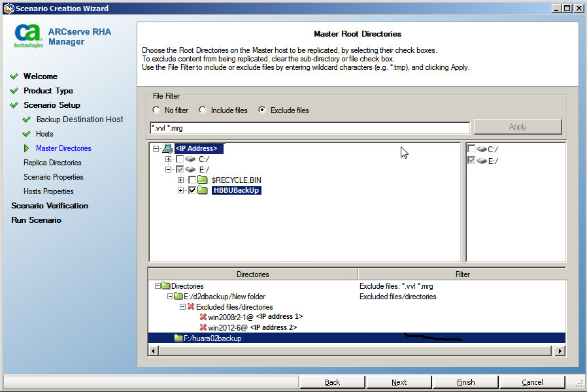
Task: Collapse the E:/d2dbackup/New folder node
Action: pyautogui.click(x=170, y=296)
